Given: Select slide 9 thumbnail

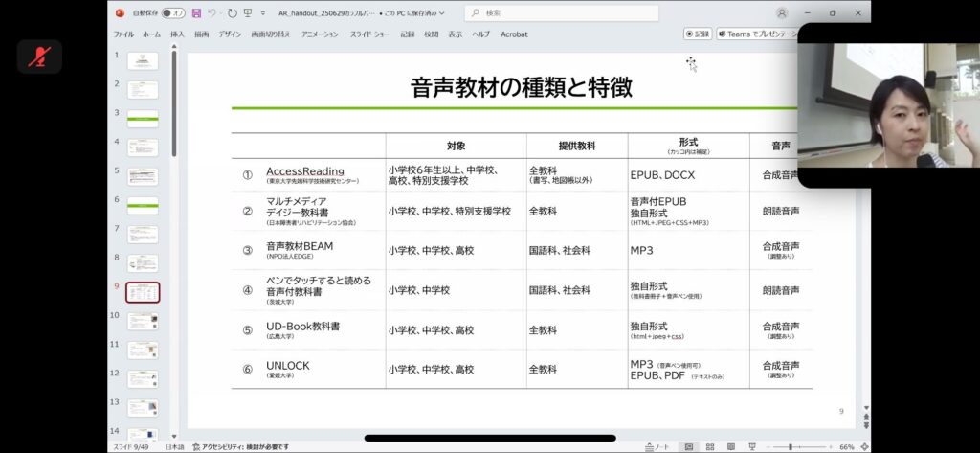Looking at the screenshot, I should (x=143, y=292).
